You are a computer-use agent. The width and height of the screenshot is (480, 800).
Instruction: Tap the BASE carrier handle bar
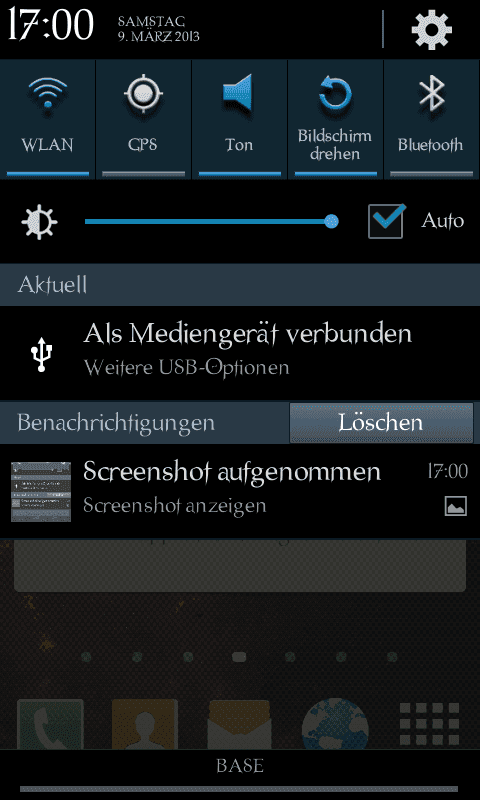pos(240,765)
